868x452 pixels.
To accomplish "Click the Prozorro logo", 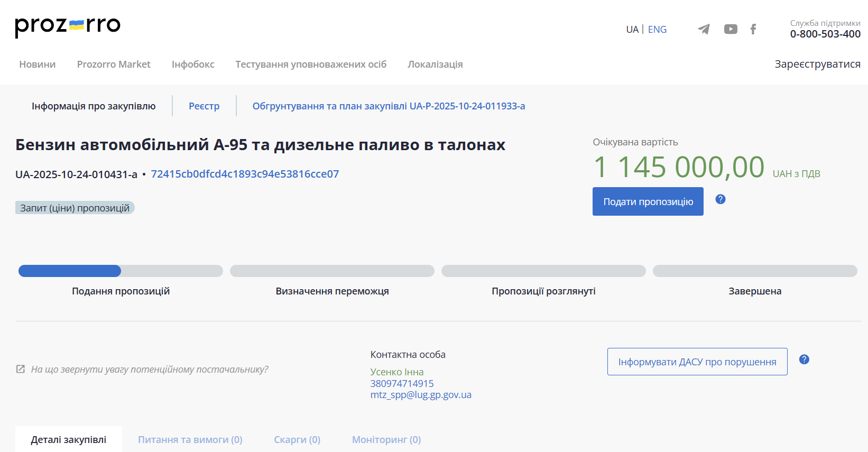I will pos(68,26).
